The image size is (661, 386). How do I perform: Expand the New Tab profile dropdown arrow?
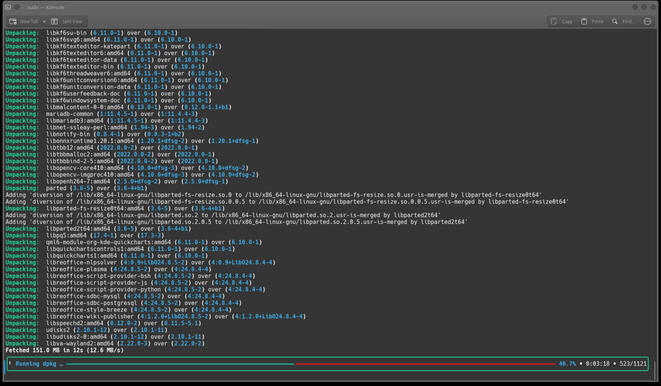[x=44, y=21]
